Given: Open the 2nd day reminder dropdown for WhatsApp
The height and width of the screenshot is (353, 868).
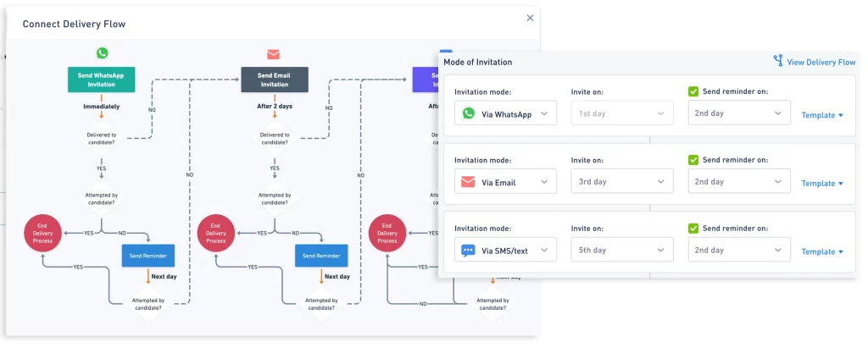Looking at the screenshot, I should click(739, 113).
